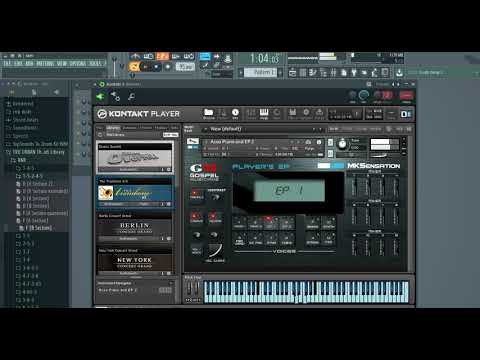Click the NI panel toggle icon beside View
Screen dimensions: 480x360
coord(406,114)
